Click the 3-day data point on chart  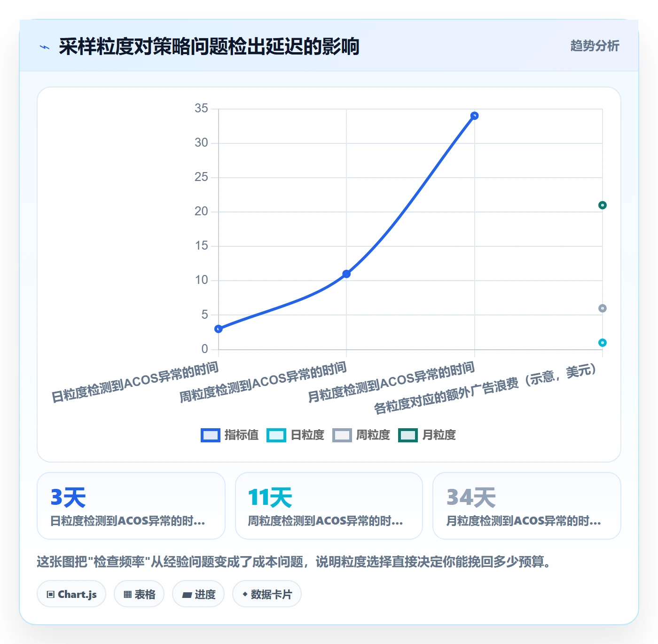tap(219, 329)
